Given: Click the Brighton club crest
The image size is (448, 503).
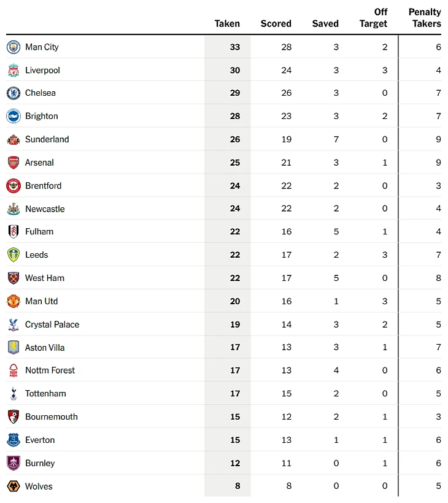Looking at the screenshot, I should coord(14,117).
